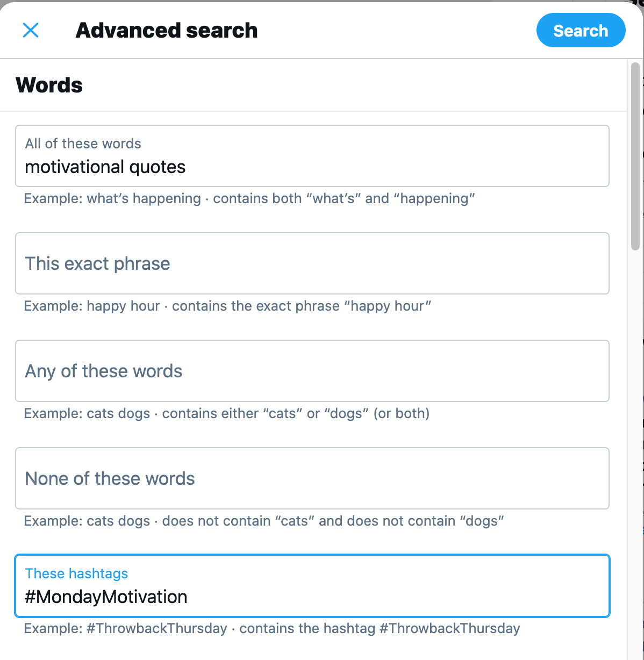Activate the 'None of these words' field
This screenshot has height=660, width=644.
[x=312, y=478]
